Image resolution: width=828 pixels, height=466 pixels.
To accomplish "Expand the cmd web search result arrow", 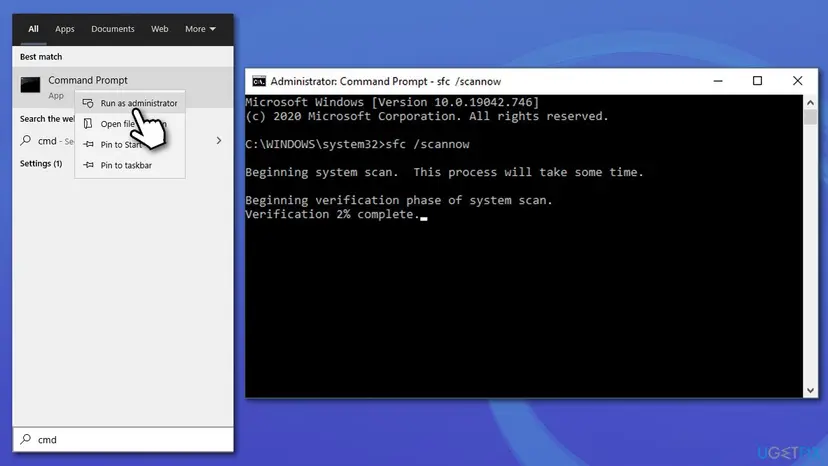I will 219,141.
